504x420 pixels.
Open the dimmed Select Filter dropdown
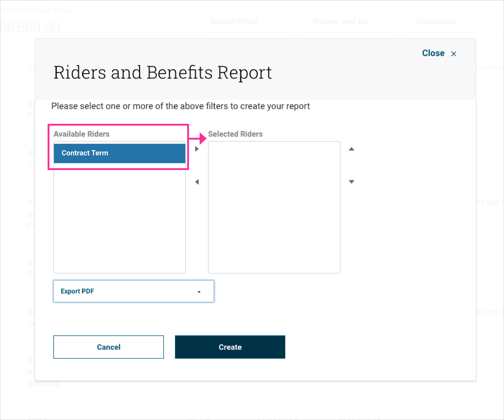[x=248, y=22]
